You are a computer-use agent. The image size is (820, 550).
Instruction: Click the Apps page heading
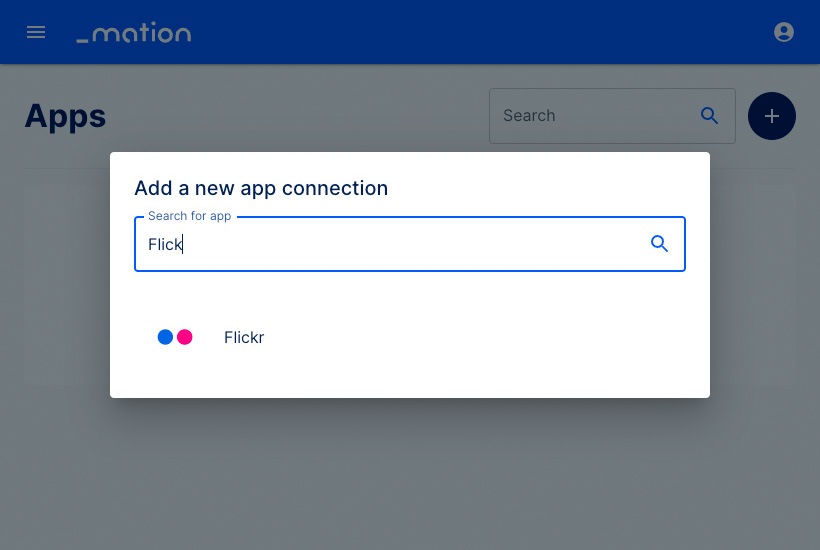[65, 116]
